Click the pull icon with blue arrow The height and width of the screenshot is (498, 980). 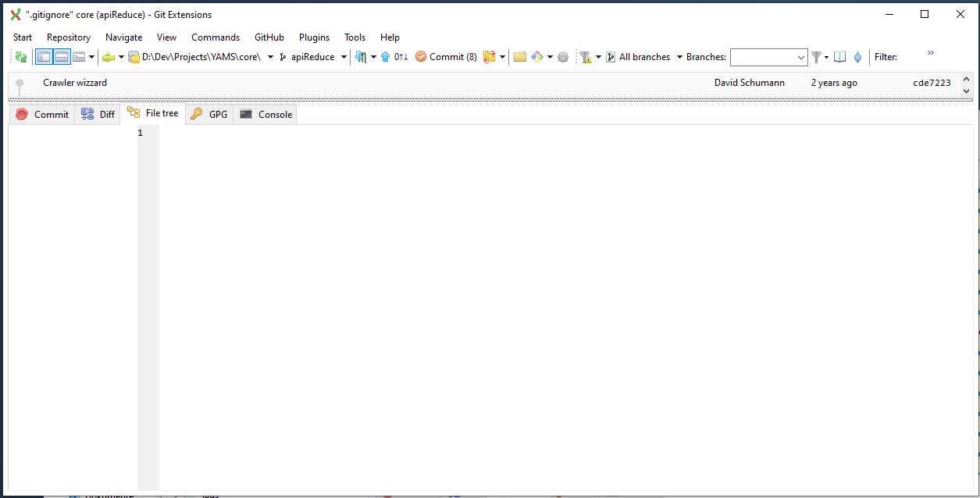coord(361,57)
